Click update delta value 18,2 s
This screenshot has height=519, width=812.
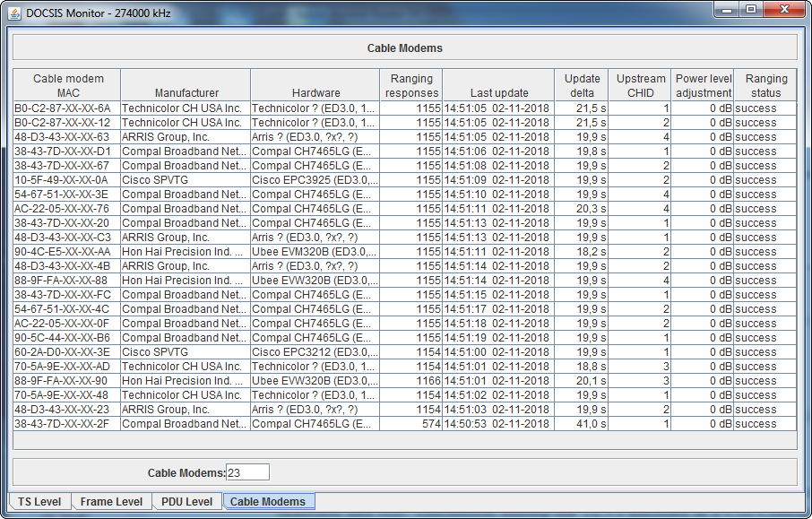pos(582,252)
